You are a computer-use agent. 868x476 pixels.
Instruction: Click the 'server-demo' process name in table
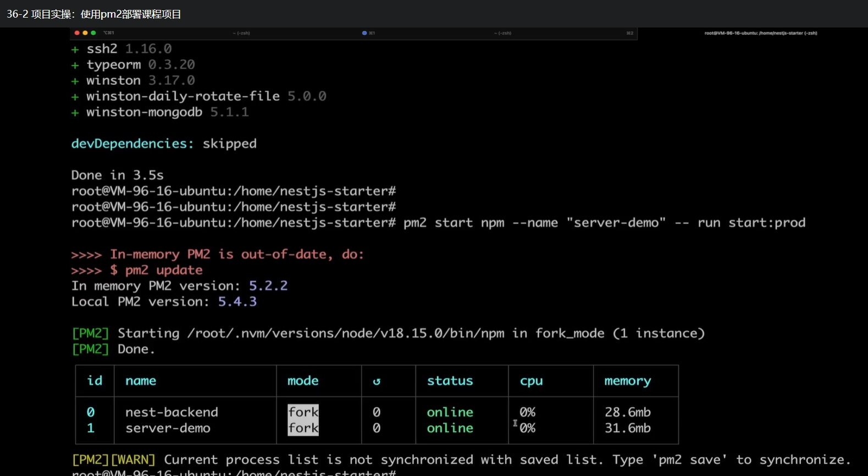168,428
